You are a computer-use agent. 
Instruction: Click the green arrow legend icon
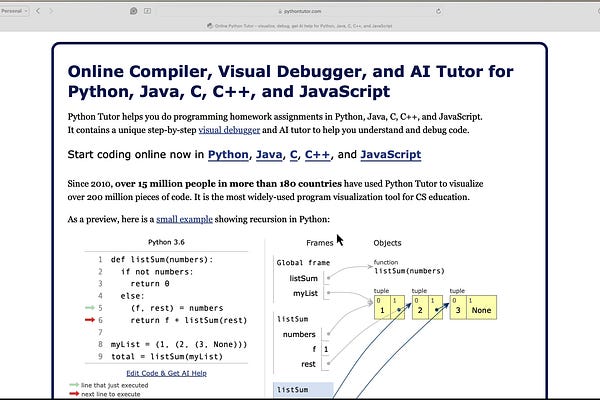click(74, 385)
